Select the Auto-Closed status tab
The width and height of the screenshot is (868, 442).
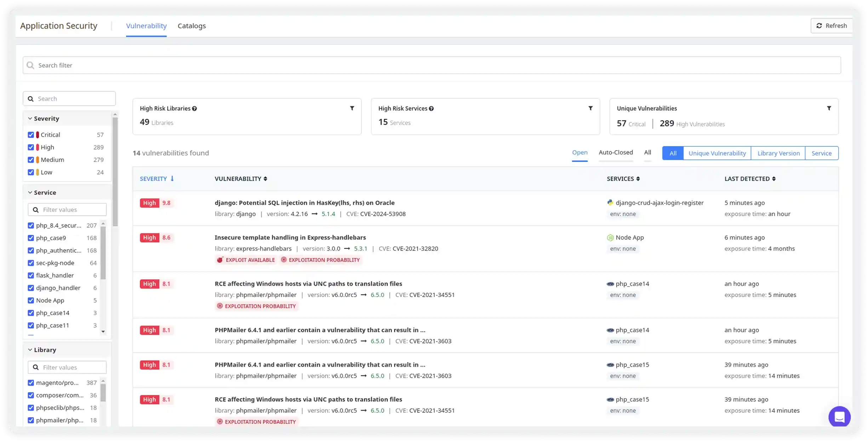tap(616, 152)
